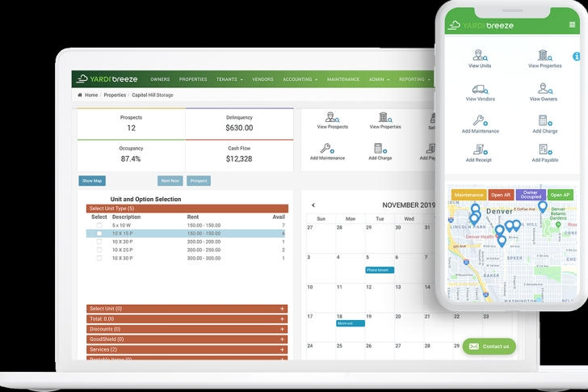Click the Add Maintenance wrench icon on laptop
Viewport: 588px width, 392px height.
click(x=327, y=149)
